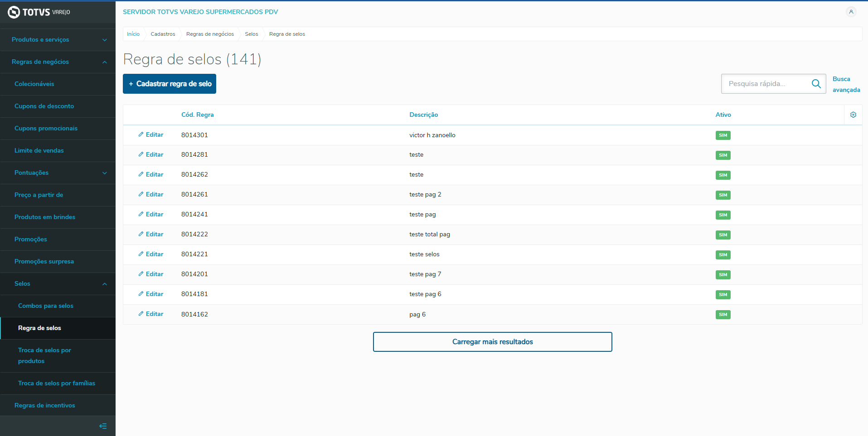Image resolution: width=868 pixels, height=436 pixels.
Task: Collapse the sidebar menu icon
Action: (x=103, y=426)
